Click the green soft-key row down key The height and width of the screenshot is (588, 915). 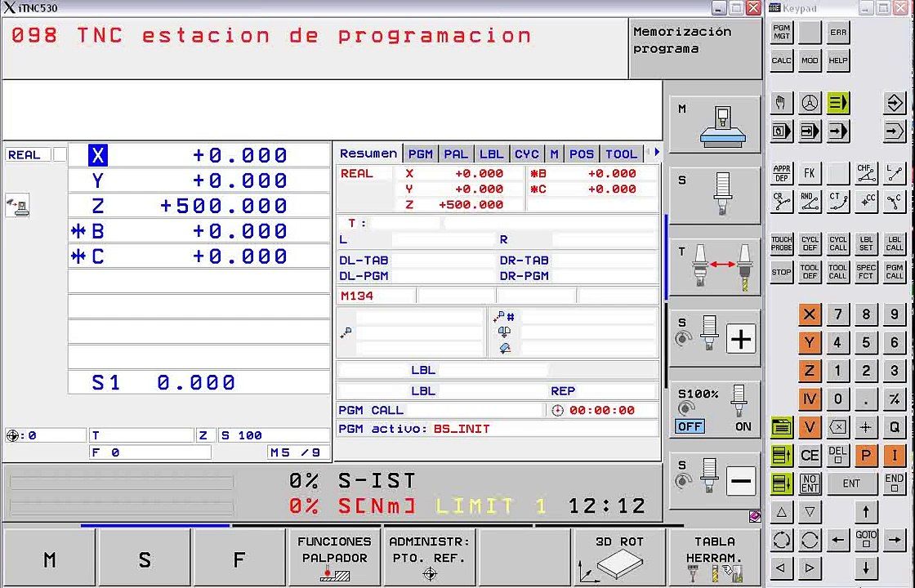781,483
